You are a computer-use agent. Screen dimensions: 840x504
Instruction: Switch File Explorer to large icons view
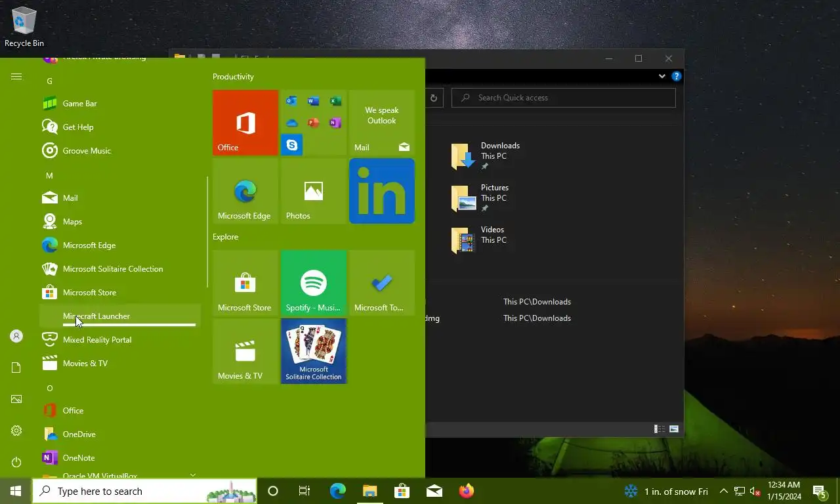coord(674,429)
